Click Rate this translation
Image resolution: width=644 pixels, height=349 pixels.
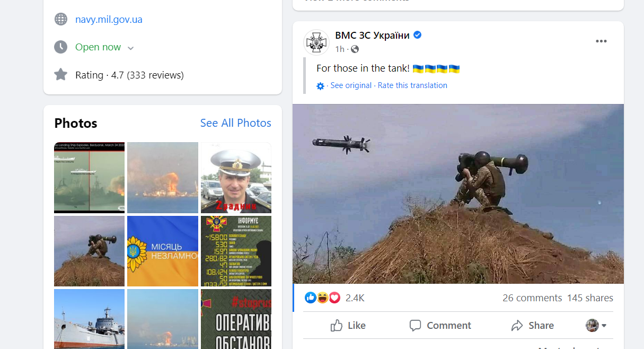(412, 85)
